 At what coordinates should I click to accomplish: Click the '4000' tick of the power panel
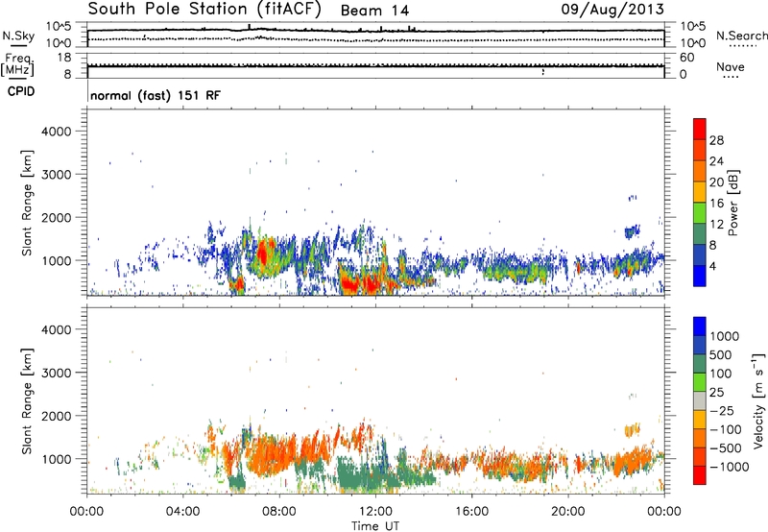[56, 132]
